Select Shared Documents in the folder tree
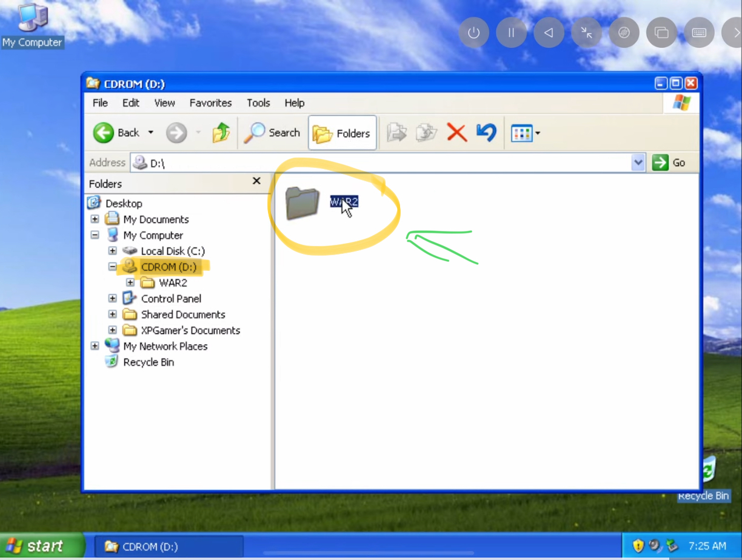Image resolution: width=742 pixels, height=560 pixels. (x=183, y=315)
